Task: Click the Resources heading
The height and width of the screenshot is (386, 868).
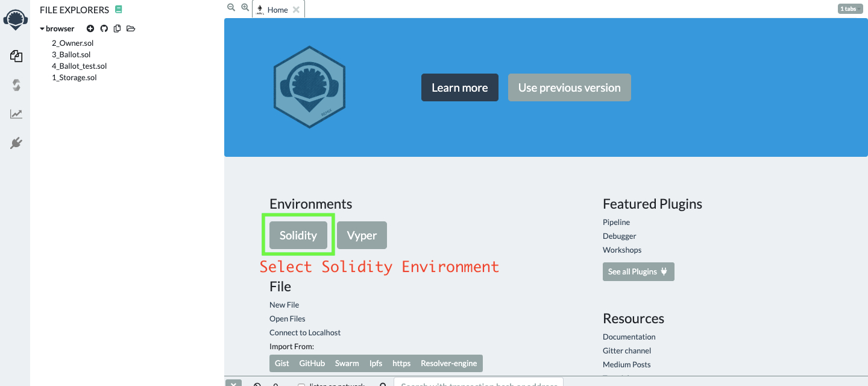Action: 634,318
